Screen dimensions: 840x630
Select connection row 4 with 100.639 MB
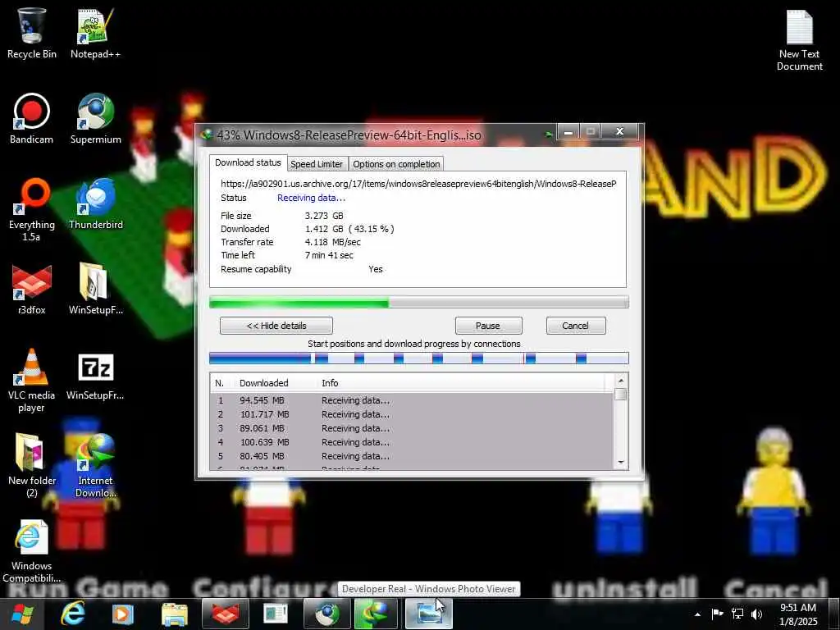[x=412, y=442]
